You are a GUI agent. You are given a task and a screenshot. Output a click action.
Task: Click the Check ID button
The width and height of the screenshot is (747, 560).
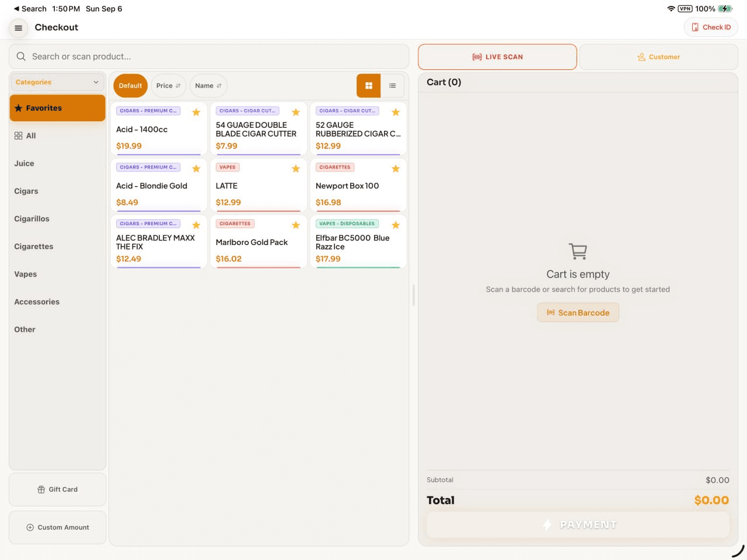pos(711,27)
